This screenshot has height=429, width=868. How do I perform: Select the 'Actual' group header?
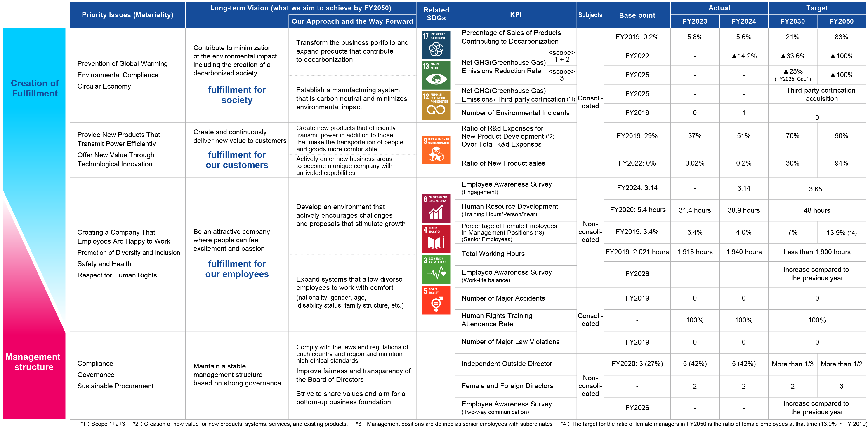(719, 8)
